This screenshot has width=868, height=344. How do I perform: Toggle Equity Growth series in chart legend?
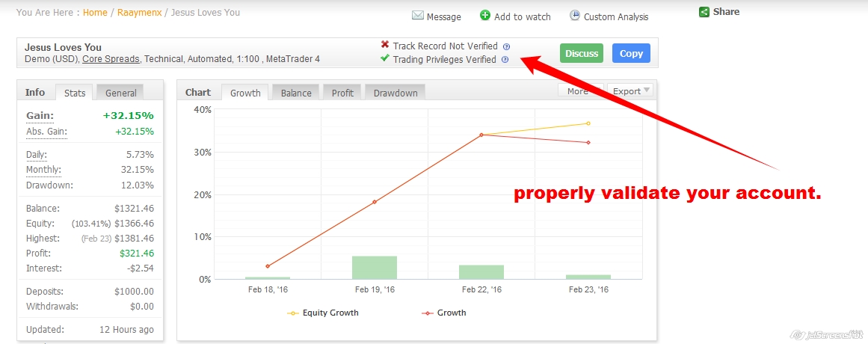(x=323, y=313)
